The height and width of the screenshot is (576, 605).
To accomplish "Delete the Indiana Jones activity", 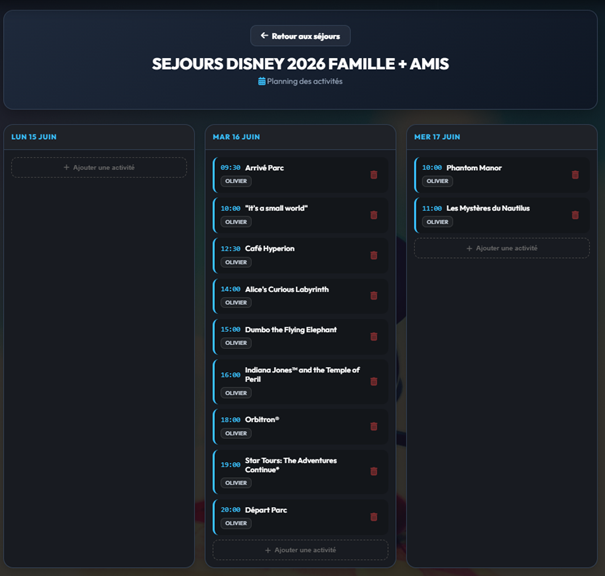I will click(374, 381).
